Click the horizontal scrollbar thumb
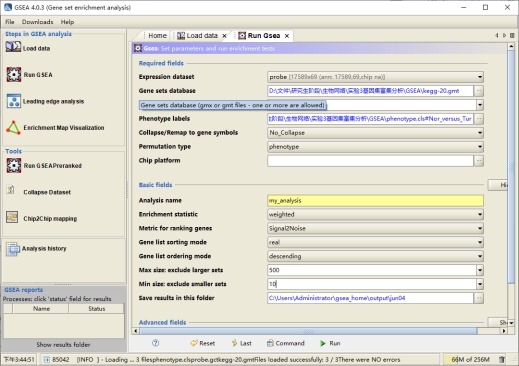Image resolution: width=519 pixels, height=366 pixels. click(308, 331)
